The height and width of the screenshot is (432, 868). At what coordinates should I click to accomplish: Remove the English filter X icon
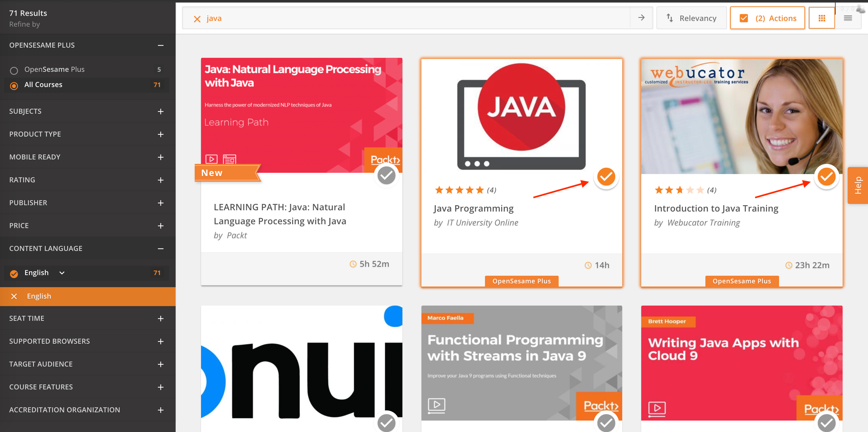click(14, 296)
